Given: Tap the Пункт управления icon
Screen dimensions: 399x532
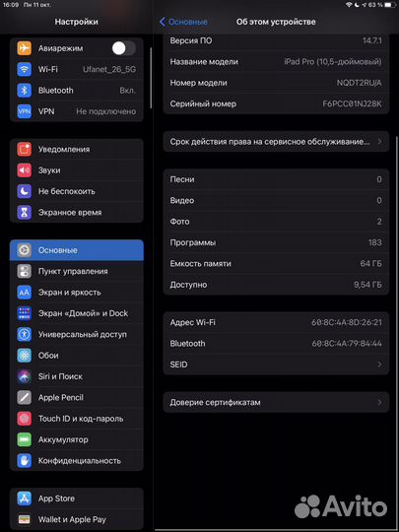Looking at the screenshot, I should click(x=24, y=271).
